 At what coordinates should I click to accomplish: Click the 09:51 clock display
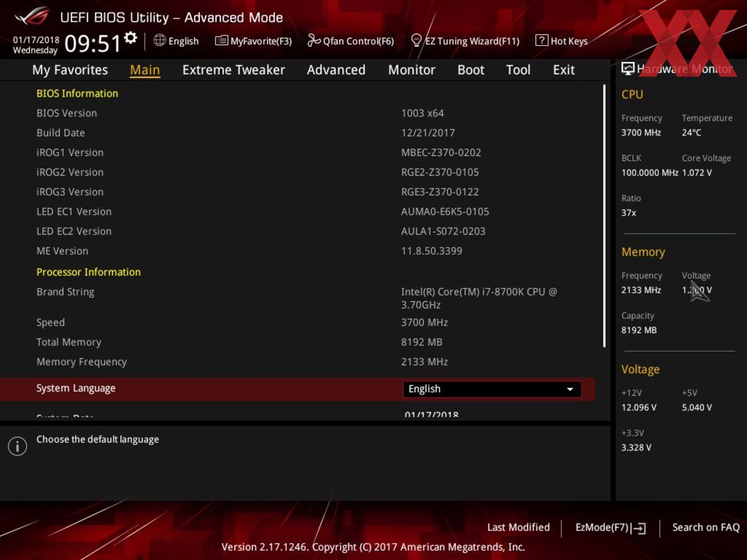[x=92, y=43]
